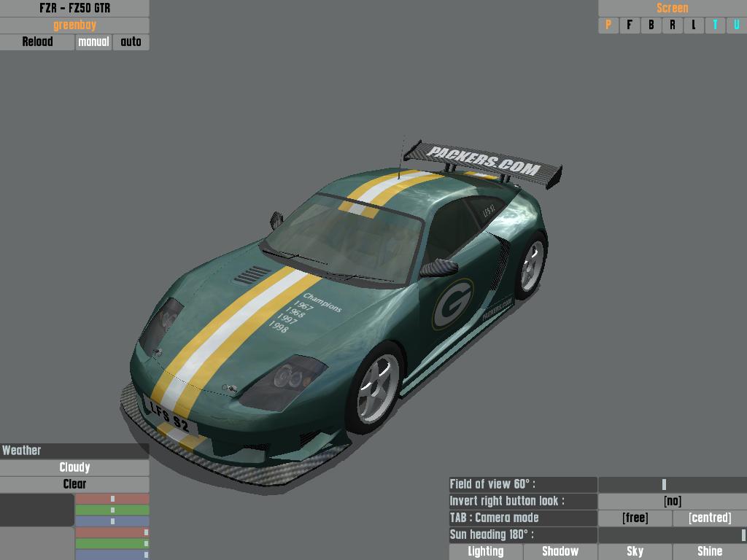Select the P perspective view button
This screenshot has height=560, width=747.
pyautogui.click(x=608, y=26)
